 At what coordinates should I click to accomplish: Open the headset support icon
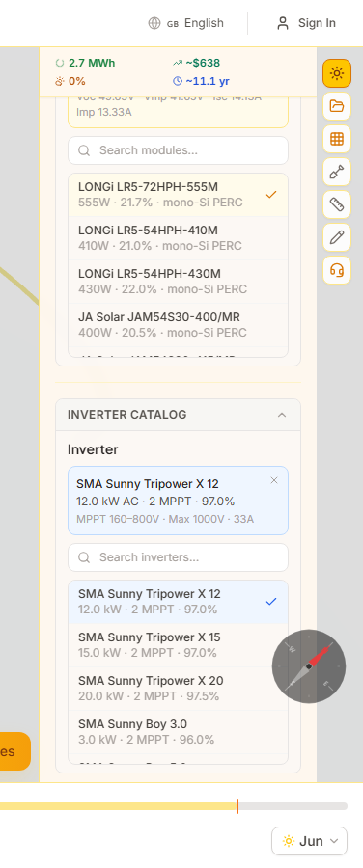coord(336,270)
